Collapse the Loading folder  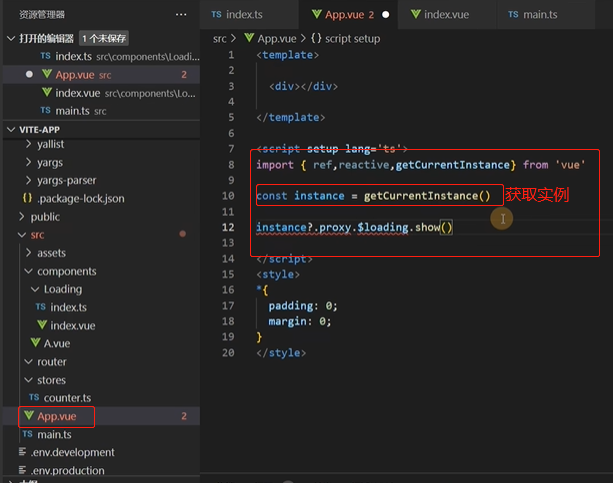pos(35,289)
